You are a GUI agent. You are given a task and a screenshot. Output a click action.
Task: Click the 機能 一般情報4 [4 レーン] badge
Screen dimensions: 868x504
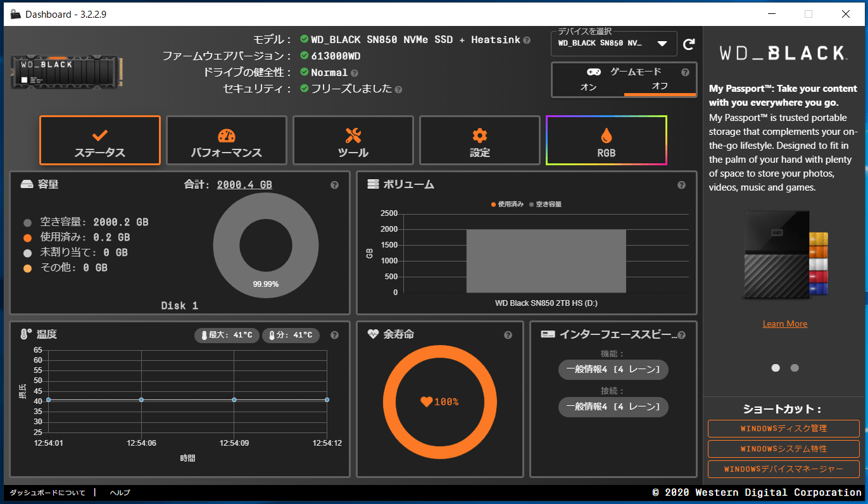pyautogui.click(x=613, y=370)
